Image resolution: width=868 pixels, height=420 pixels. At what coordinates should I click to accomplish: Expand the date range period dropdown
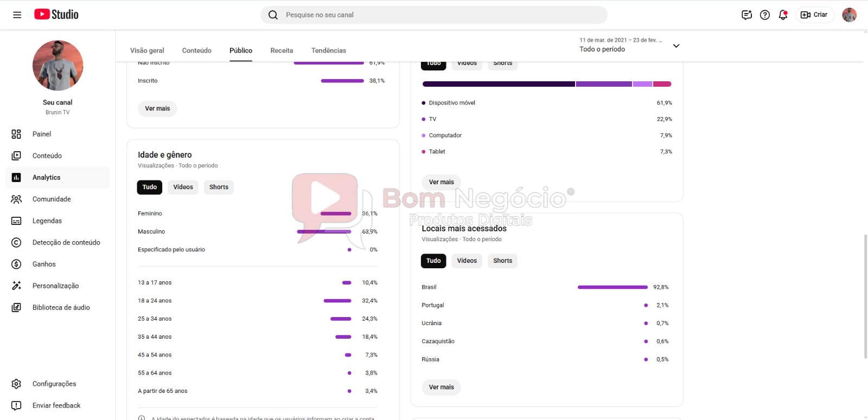click(x=676, y=46)
